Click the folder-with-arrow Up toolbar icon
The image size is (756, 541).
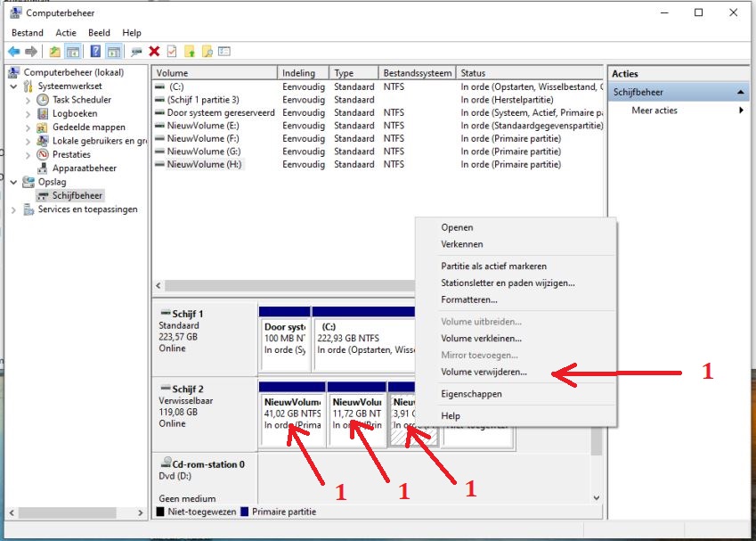tap(55, 52)
